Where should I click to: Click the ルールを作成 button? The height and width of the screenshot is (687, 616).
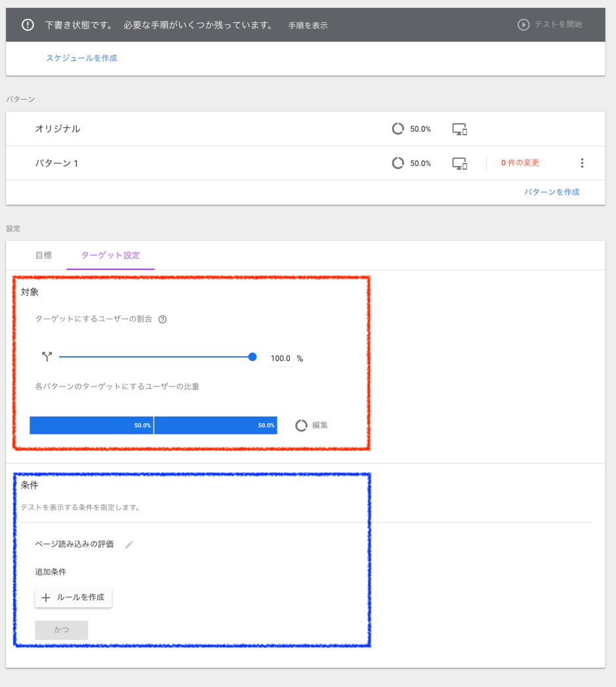(x=73, y=598)
